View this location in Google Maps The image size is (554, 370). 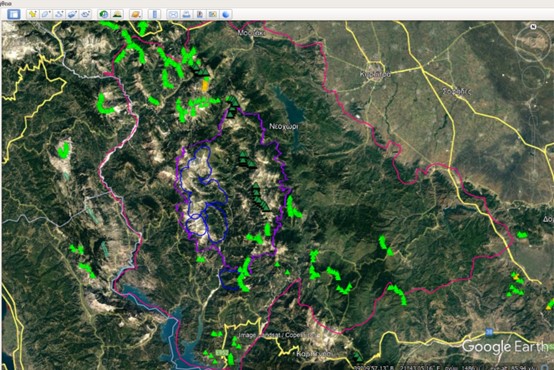[213, 14]
